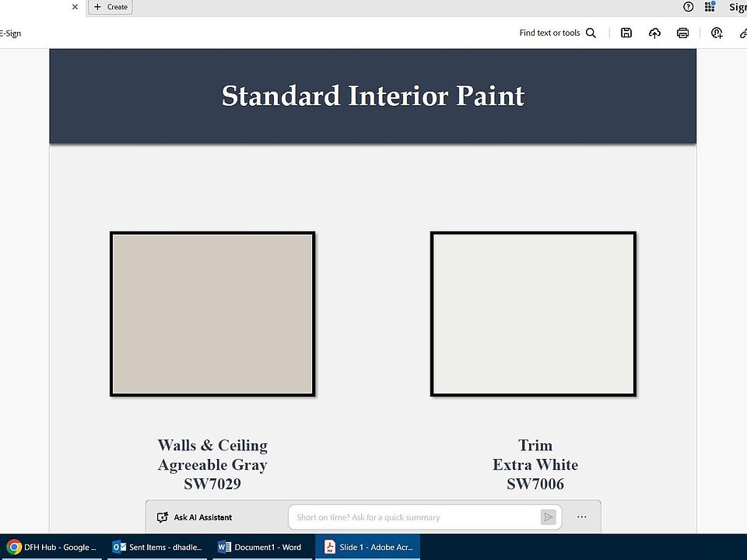Open the E-Sign menu item
The height and width of the screenshot is (560, 747).
point(11,33)
